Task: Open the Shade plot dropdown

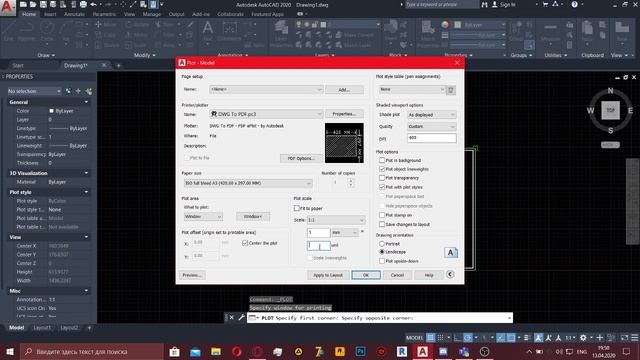Action: pos(431,115)
